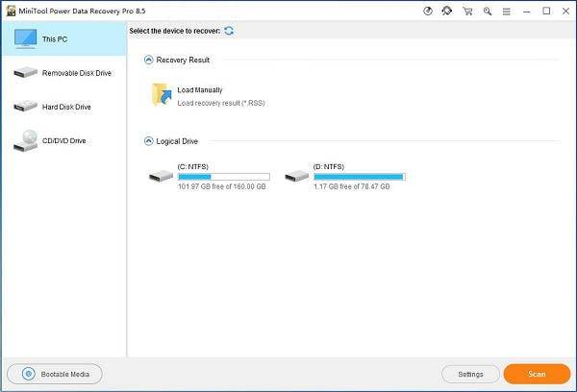
Task: Open the shopping cart icon
Action: [467, 12]
